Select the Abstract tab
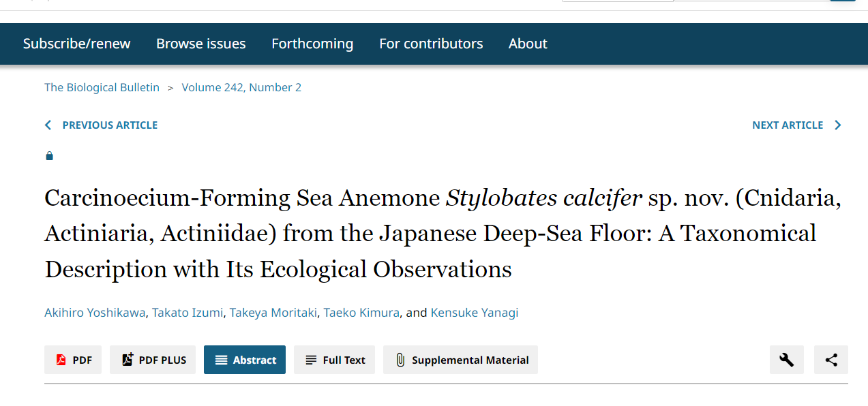Screen dimensions: 868x406 [x=245, y=360]
